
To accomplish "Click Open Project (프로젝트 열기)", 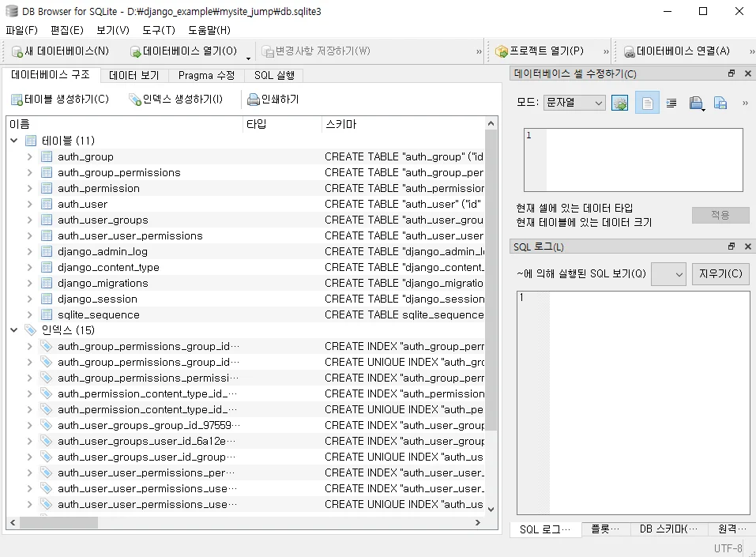I will 540,51.
